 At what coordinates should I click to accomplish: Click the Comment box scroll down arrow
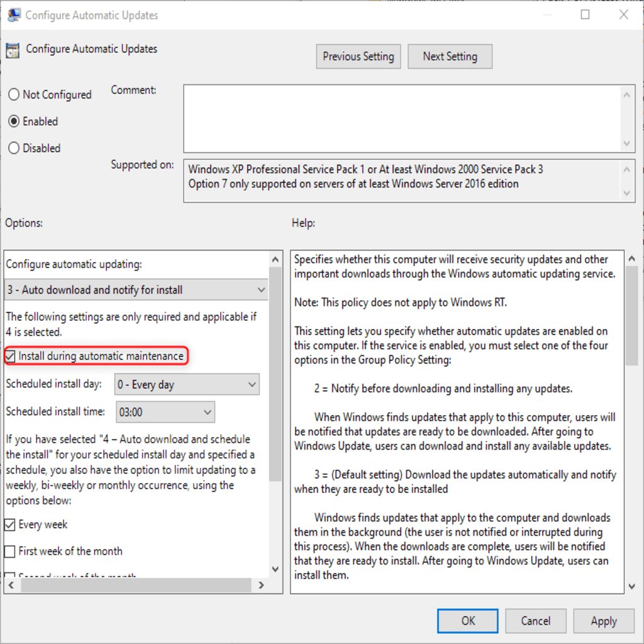pos(626,143)
